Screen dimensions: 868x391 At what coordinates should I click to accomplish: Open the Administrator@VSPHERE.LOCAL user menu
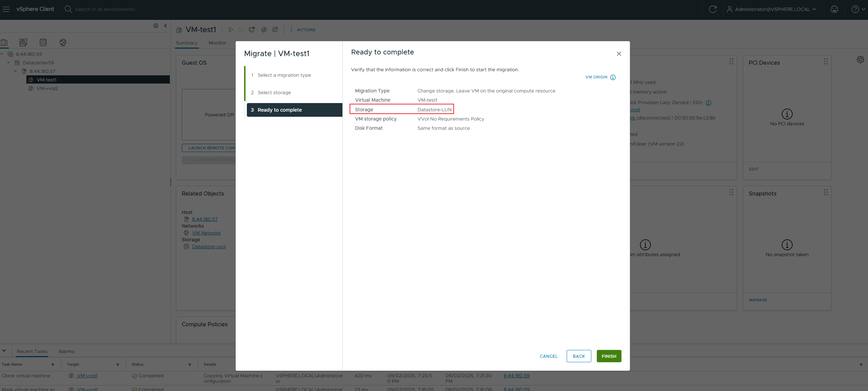[x=771, y=9]
